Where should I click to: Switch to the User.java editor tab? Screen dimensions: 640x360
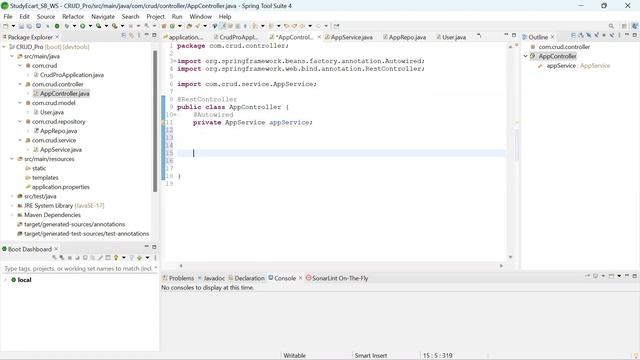point(451,37)
